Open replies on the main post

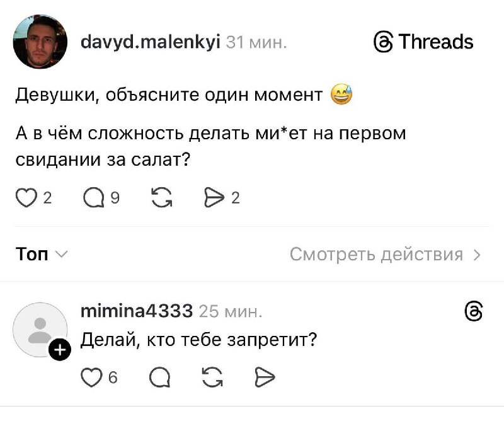point(91,198)
